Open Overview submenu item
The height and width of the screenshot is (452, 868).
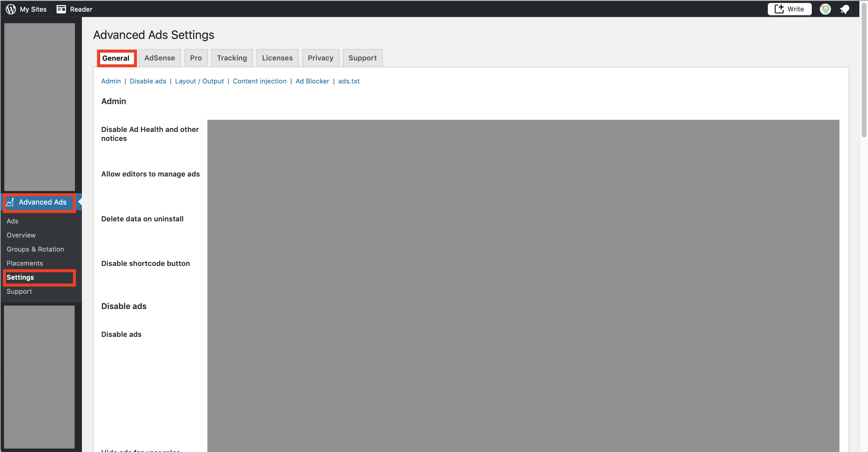(x=21, y=235)
